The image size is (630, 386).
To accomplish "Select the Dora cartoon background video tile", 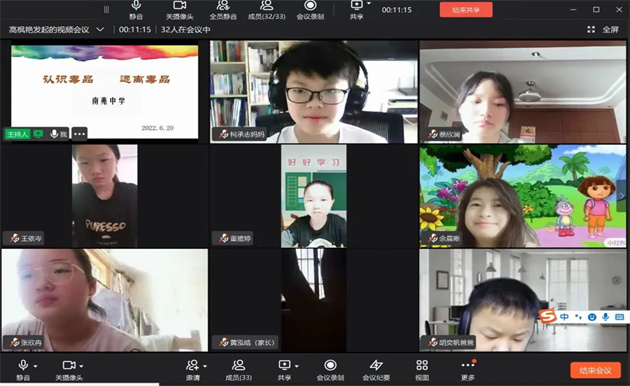I will pyautogui.click(x=522, y=196).
